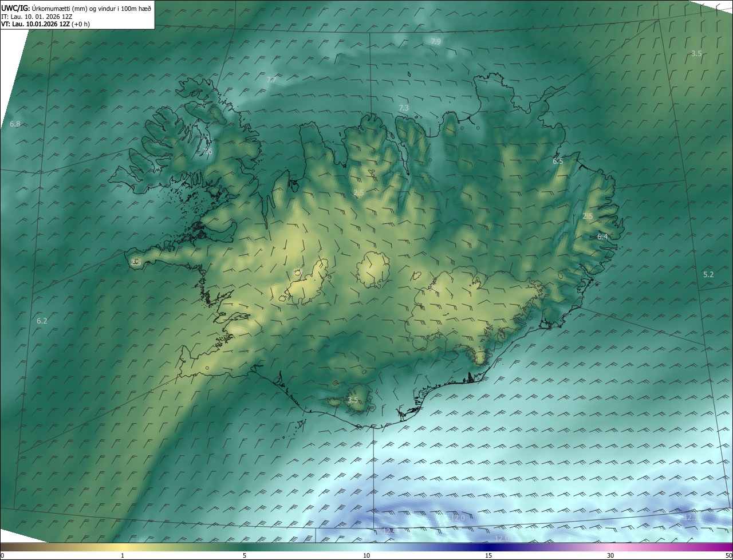Click the color scale tick label 10
Viewport: 733px width, 560px height.
tap(366, 556)
